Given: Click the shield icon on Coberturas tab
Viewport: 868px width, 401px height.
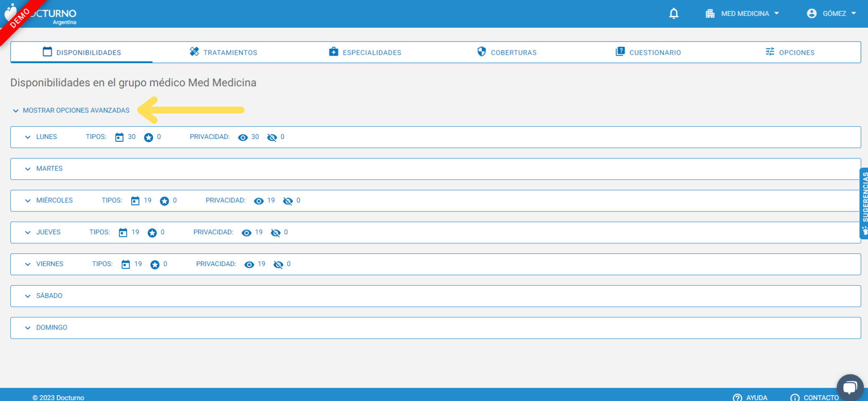Looking at the screenshot, I should click(x=482, y=51).
